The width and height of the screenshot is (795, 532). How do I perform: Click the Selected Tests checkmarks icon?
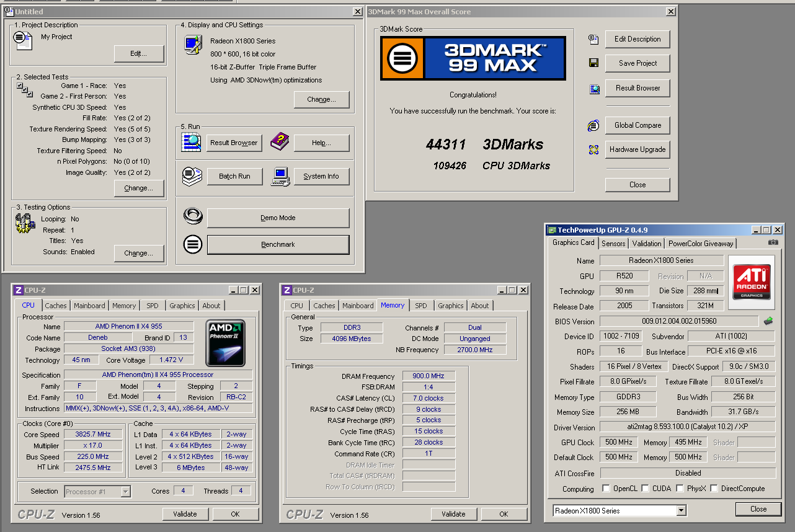click(x=25, y=89)
